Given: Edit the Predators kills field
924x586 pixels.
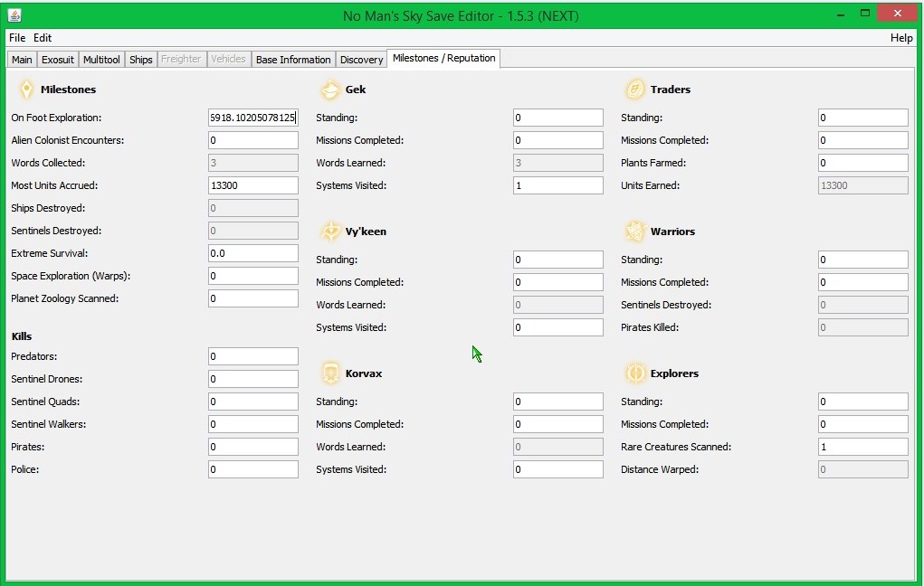Looking at the screenshot, I should [253, 356].
